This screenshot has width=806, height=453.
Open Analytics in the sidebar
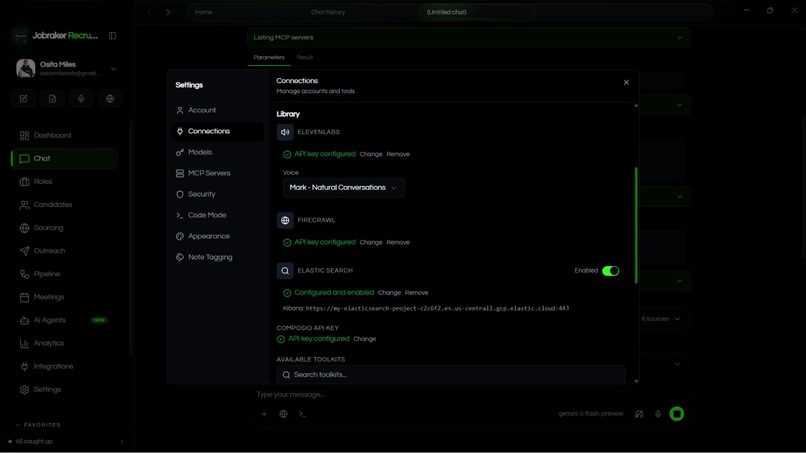point(64,343)
